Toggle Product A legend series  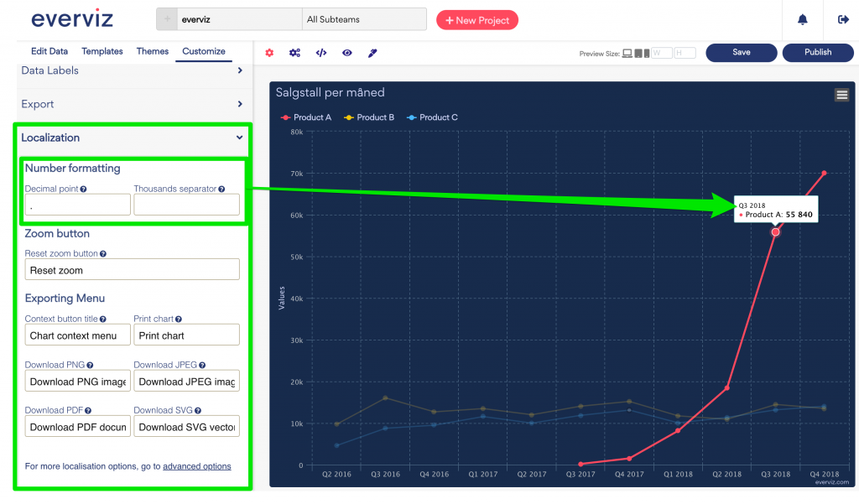(x=305, y=117)
